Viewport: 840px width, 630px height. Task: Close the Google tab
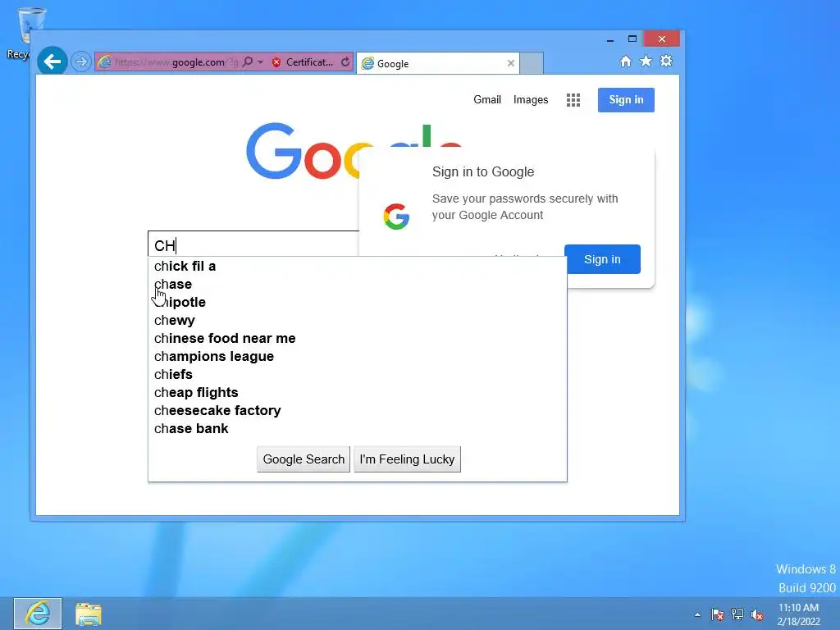[x=510, y=63]
